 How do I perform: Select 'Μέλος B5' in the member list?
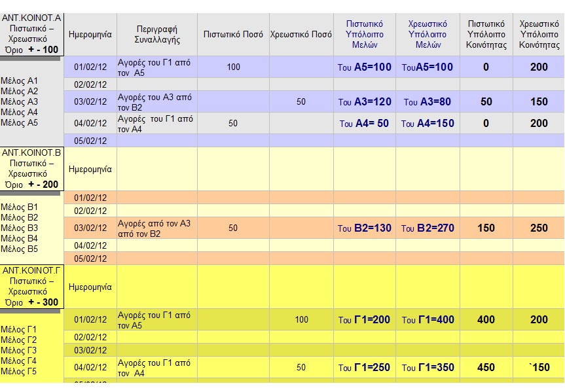[x=19, y=249]
